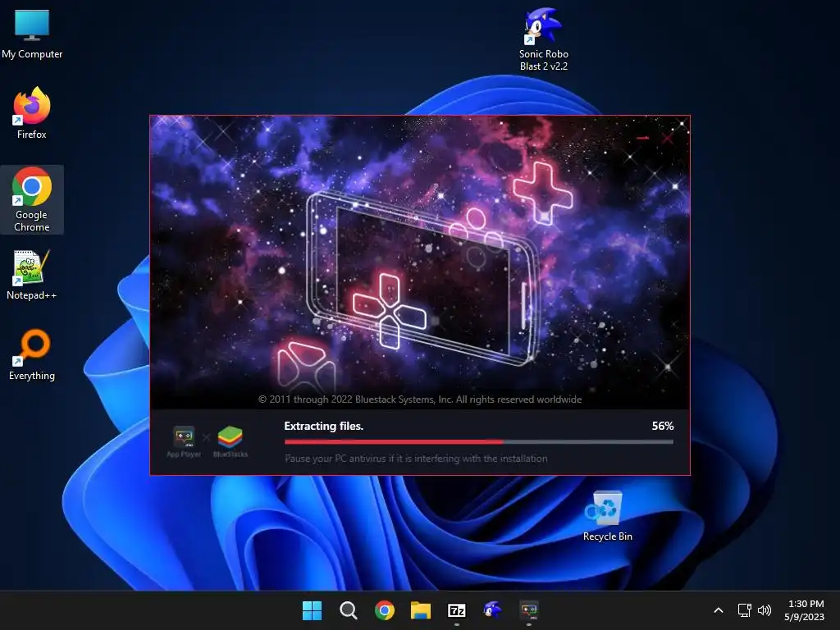Click the 'Extracting files.' status text
This screenshot has height=630, width=840.
(x=323, y=426)
